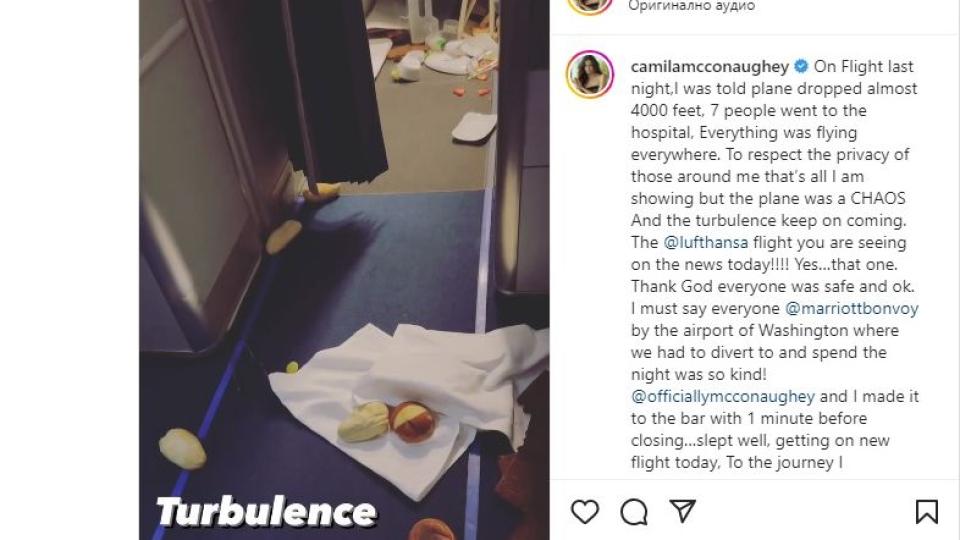The height and width of the screenshot is (540, 960).
Task: Like the post with the heart icon
Action: (x=585, y=512)
